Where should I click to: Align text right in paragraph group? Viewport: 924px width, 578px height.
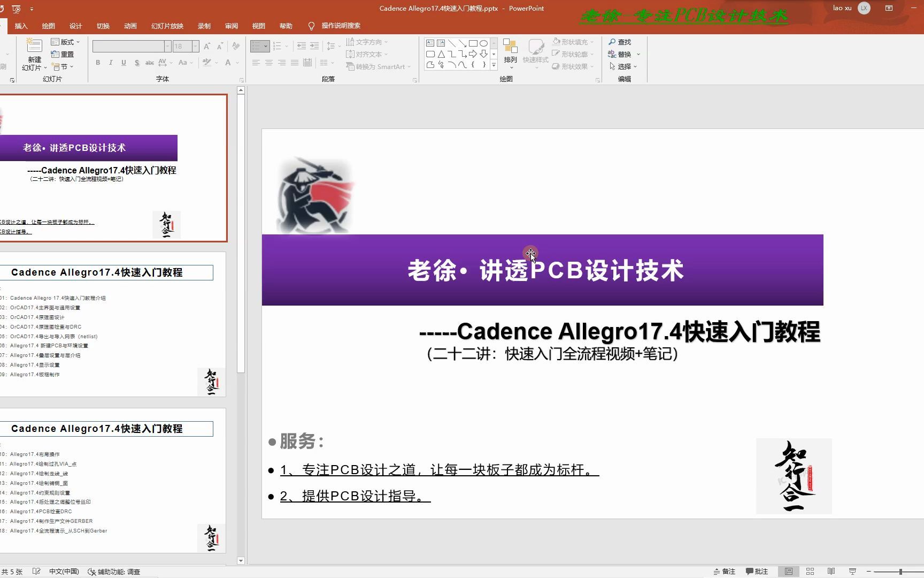(282, 63)
